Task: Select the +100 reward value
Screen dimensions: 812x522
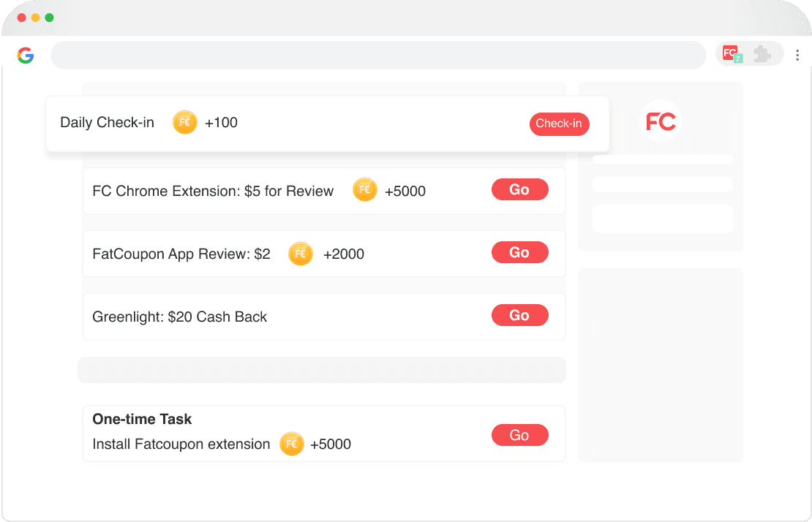Action: (221, 123)
